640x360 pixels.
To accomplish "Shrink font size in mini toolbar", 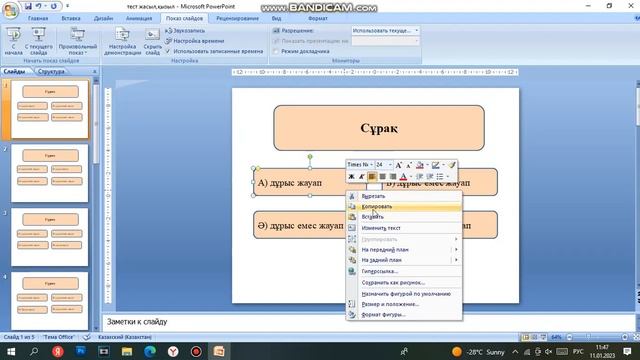I will [x=409, y=165].
